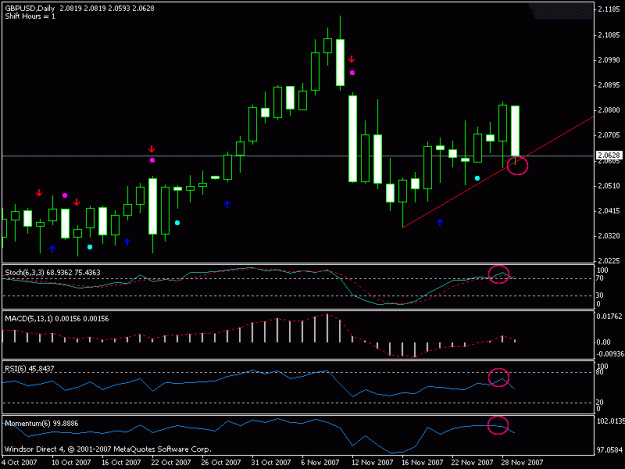Select the magenta dot above the 22 Oct white candle
625x469 pixels.
click(x=152, y=160)
